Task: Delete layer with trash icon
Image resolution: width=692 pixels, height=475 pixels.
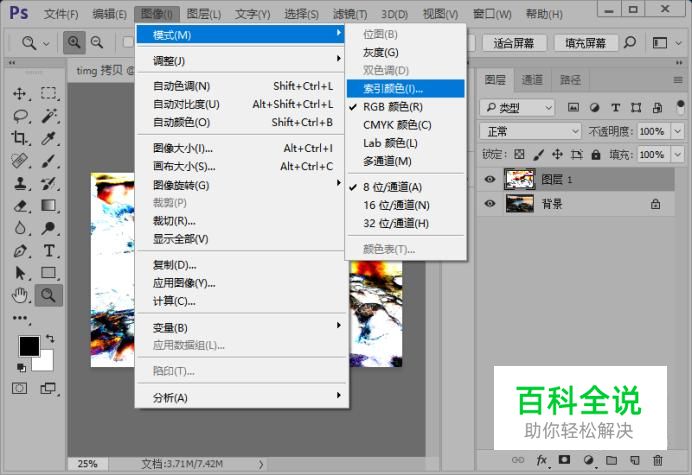Action: 658,460
